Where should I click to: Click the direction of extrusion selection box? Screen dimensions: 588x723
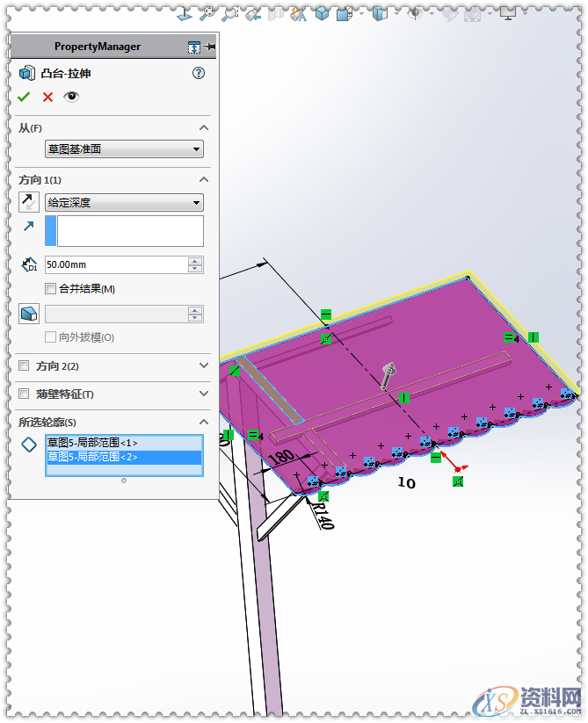124,230
